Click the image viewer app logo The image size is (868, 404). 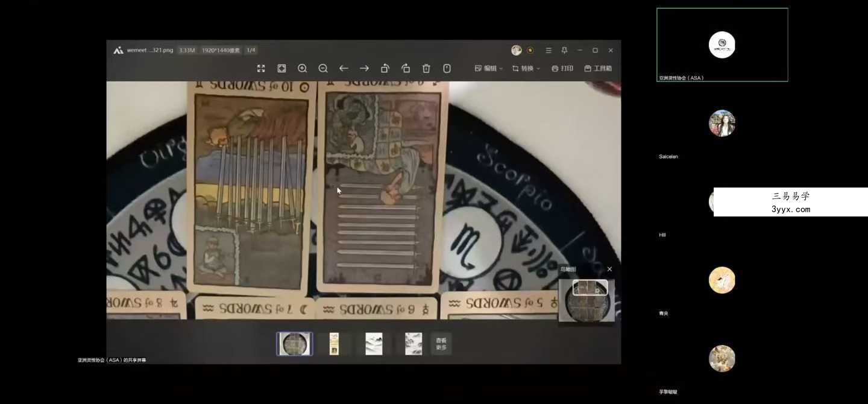tap(118, 50)
